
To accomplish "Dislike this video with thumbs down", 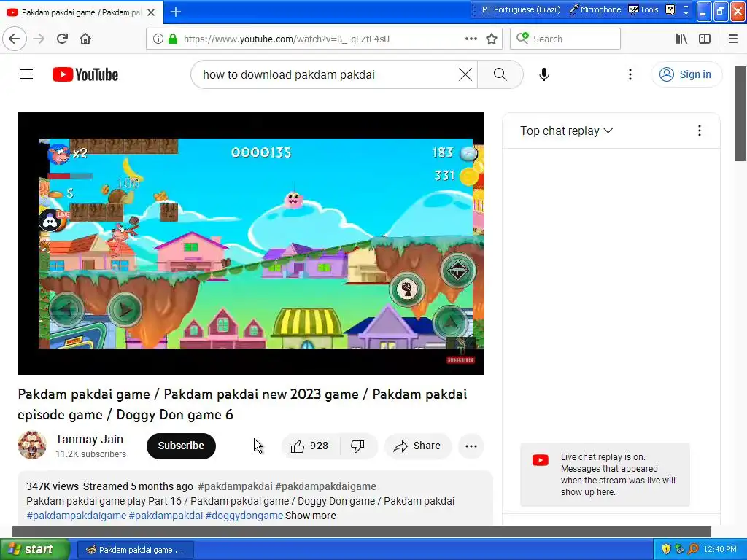I will tap(357, 446).
